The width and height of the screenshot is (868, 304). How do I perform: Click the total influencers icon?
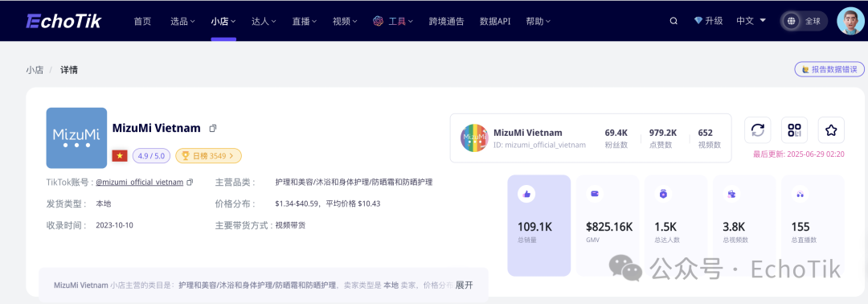(x=663, y=194)
